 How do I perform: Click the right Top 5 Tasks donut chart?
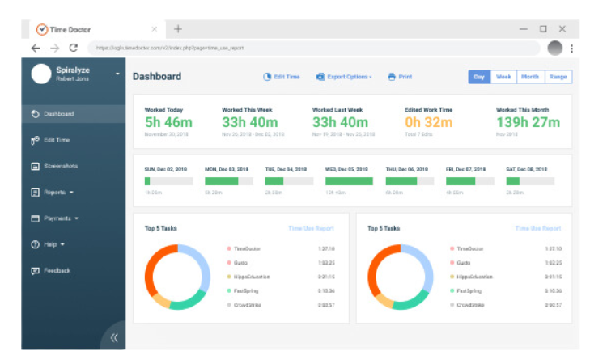pos(401,277)
